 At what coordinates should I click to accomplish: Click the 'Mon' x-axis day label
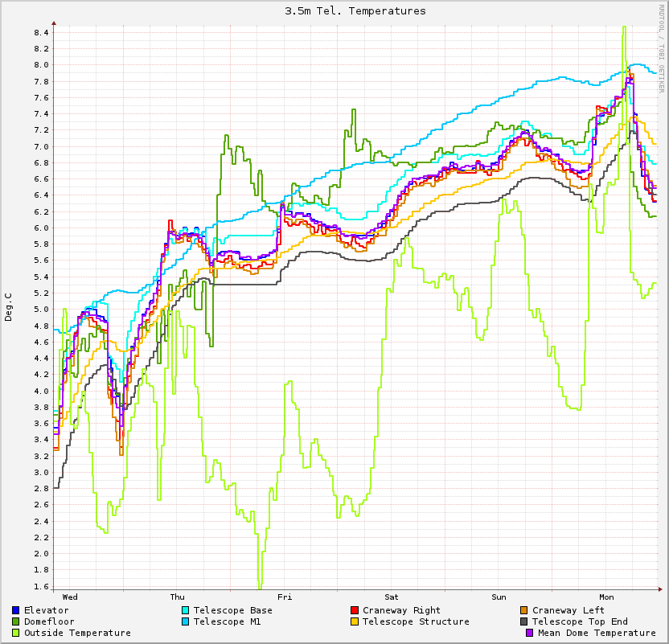point(606,597)
